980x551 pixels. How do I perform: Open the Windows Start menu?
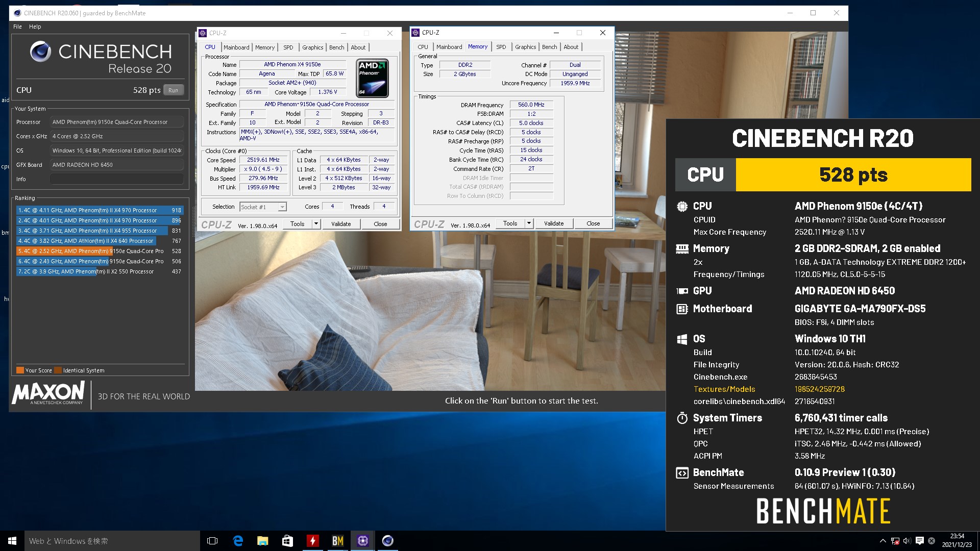point(12,541)
